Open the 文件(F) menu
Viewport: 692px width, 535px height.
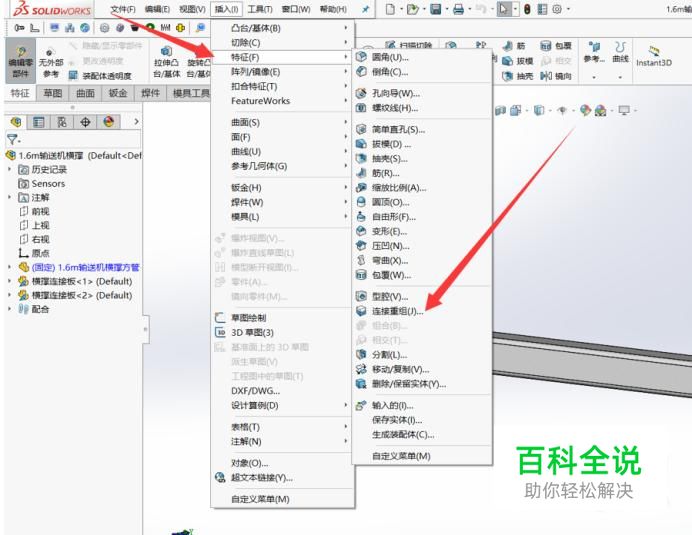point(123,9)
